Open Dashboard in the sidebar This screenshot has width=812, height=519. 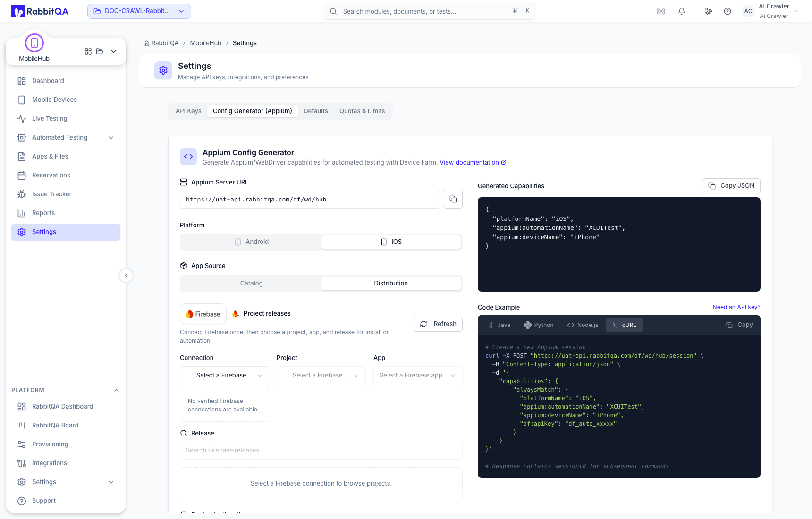point(66,81)
